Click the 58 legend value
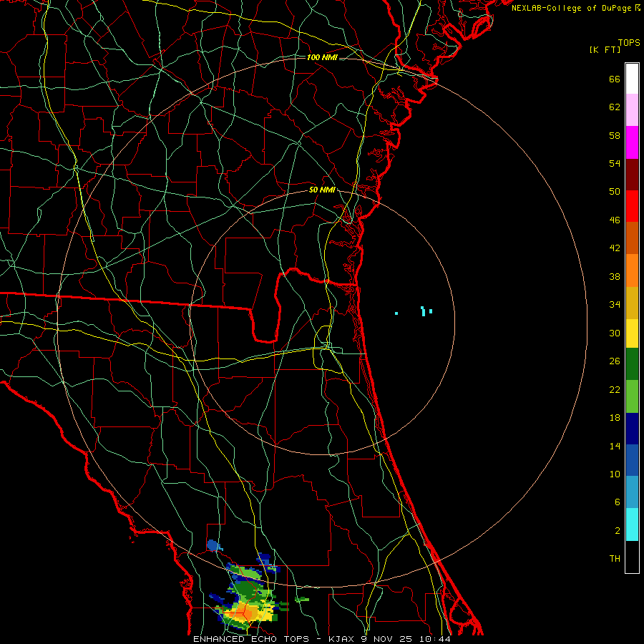Image resolution: width=644 pixels, height=644 pixels. [615, 135]
